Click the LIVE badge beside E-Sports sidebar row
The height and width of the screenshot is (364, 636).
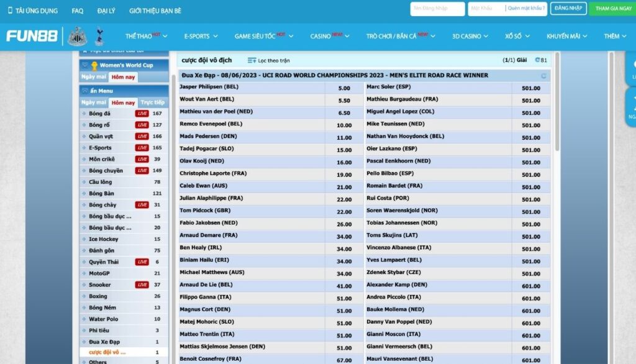pos(142,148)
